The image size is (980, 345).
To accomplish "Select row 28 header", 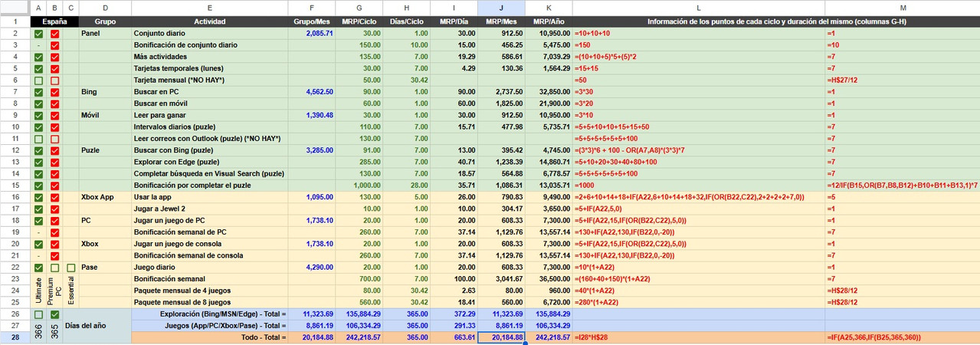I will (15, 337).
